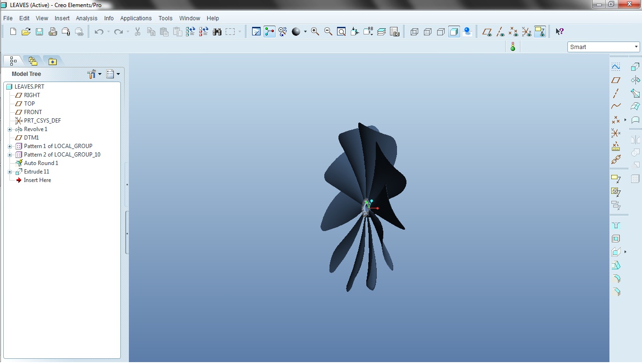The height and width of the screenshot is (364, 642).
Task: Switch to the Folder Browser navigator tab
Action: (33, 61)
